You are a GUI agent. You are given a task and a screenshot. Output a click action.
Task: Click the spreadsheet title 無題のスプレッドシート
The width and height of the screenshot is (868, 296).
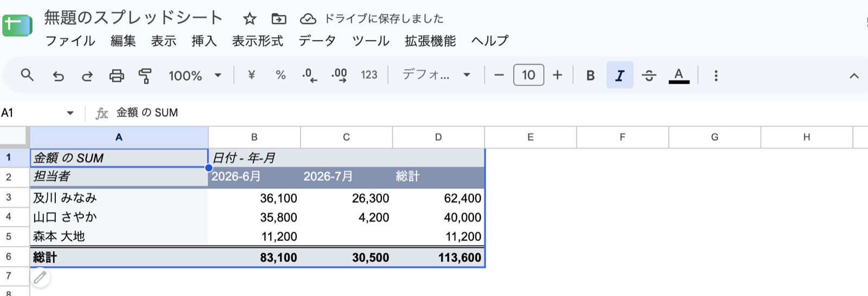(133, 17)
